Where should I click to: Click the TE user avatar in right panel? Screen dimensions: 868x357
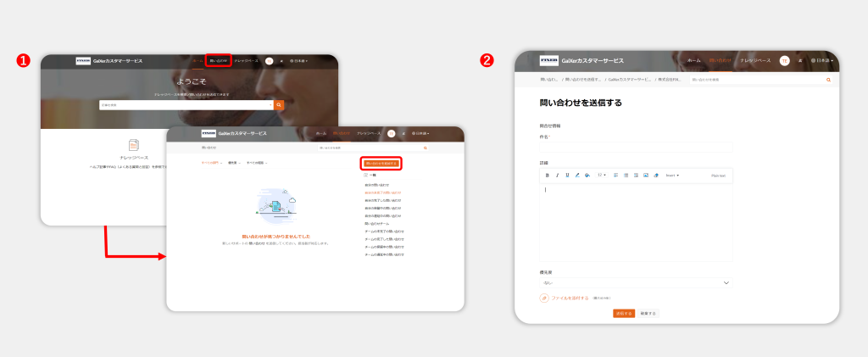(x=784, y=61)
